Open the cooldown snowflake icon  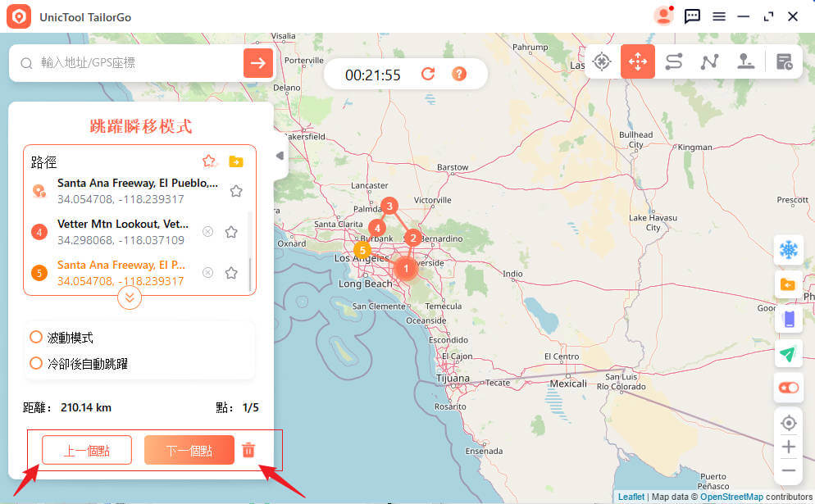point(789,250)
